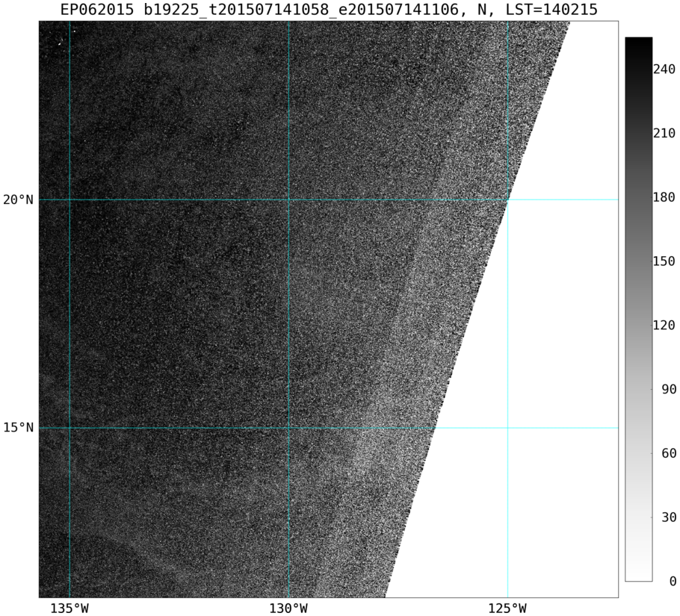Select the 20°N latitude label
Screen dimensions: 680x616
18,199
